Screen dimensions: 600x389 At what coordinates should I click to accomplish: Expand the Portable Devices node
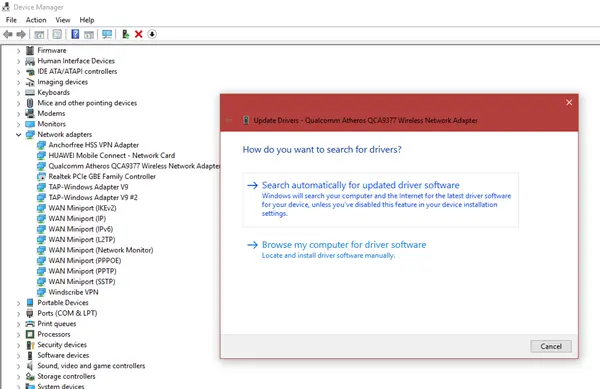[18, 303]
